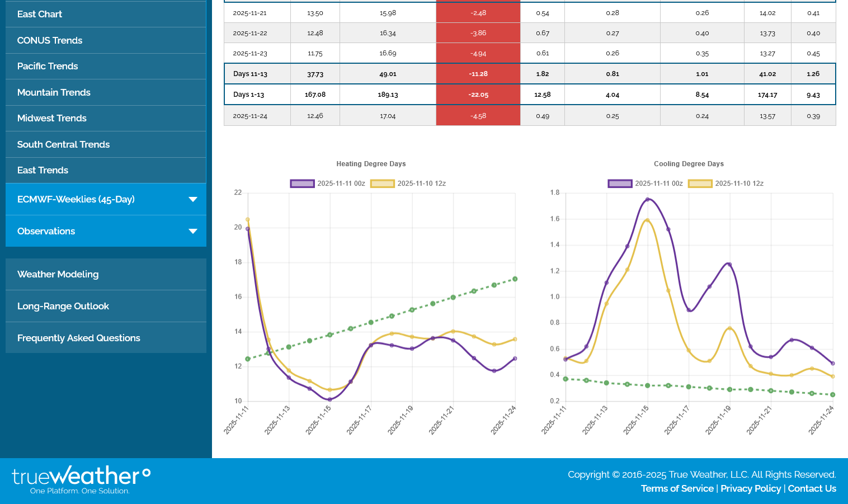
Task: Toggle 2025-11-11 00z series in Cooling chart
Action: tap(646, 183)
